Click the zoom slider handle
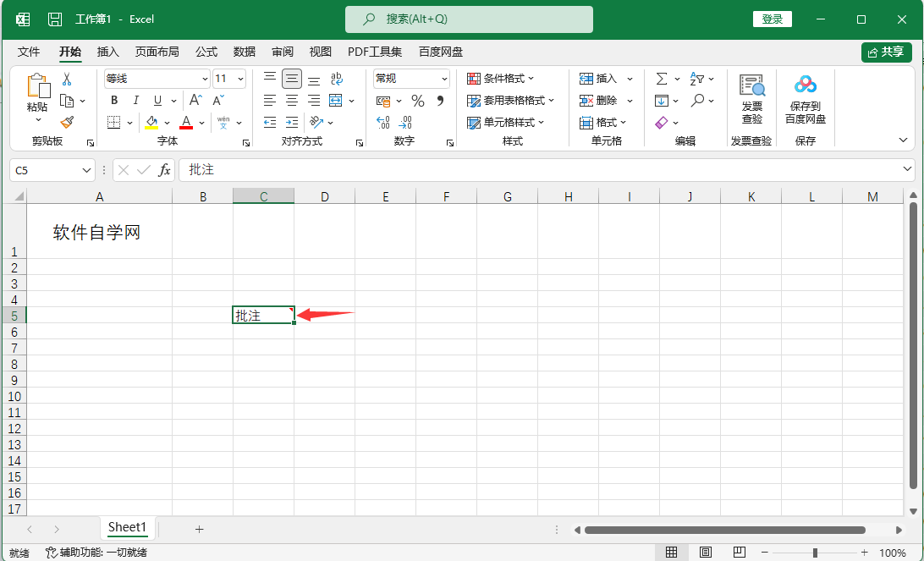Image resolution: width=924 pixels, height=561 pixels. [815, 553]
